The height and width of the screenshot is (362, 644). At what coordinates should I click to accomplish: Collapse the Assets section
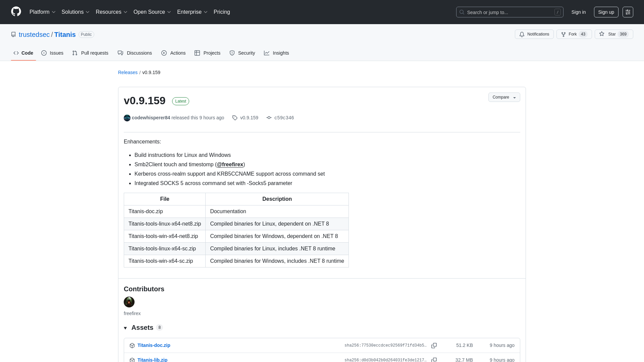126,327
